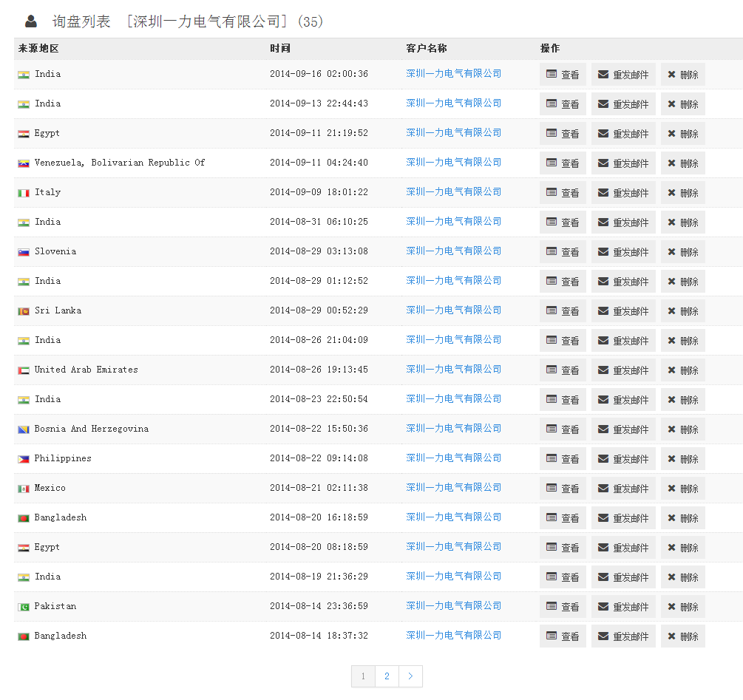
Task: Click the next page arrow in pagination
Action: tap(410, 676)
